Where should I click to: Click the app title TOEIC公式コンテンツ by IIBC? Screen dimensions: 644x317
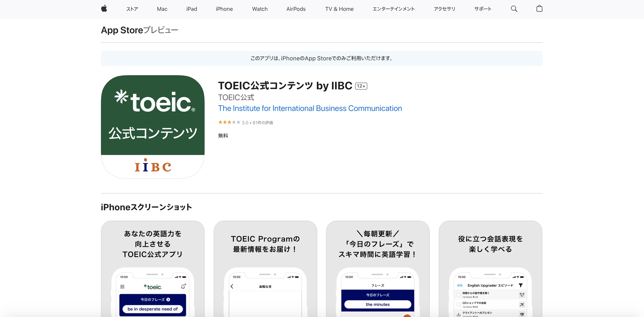285,86
